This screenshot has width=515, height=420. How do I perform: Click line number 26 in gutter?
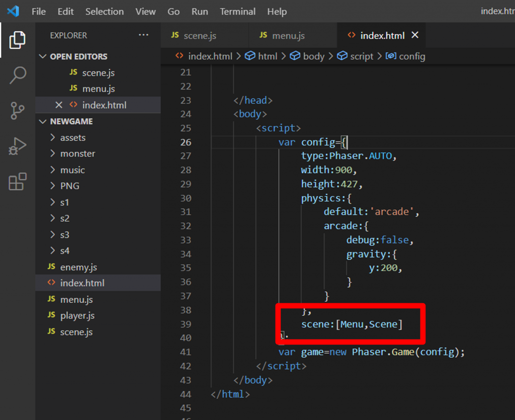click(186, 142)
